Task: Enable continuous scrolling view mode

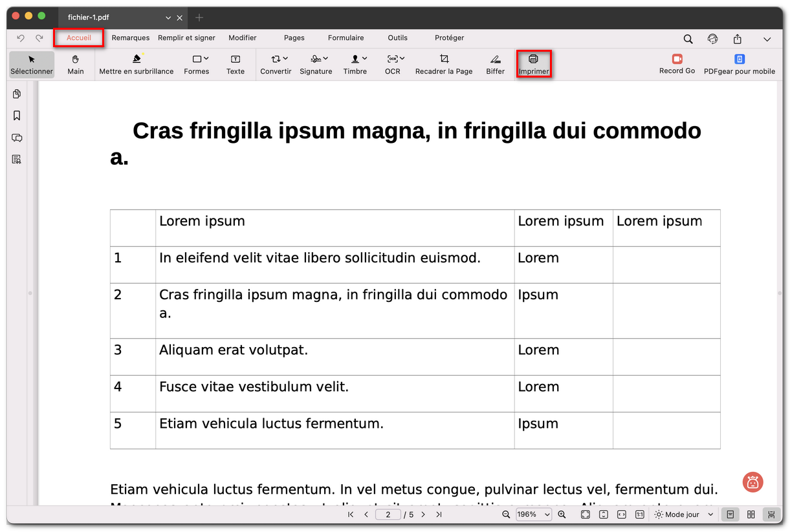Action: [x=771, y=515]
